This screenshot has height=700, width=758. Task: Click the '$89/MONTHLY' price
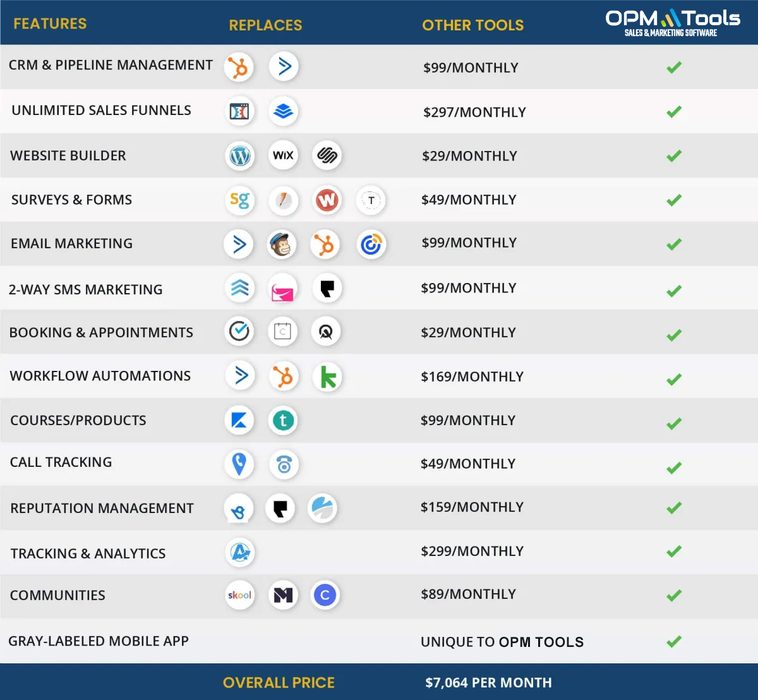[x=468, y=594]
